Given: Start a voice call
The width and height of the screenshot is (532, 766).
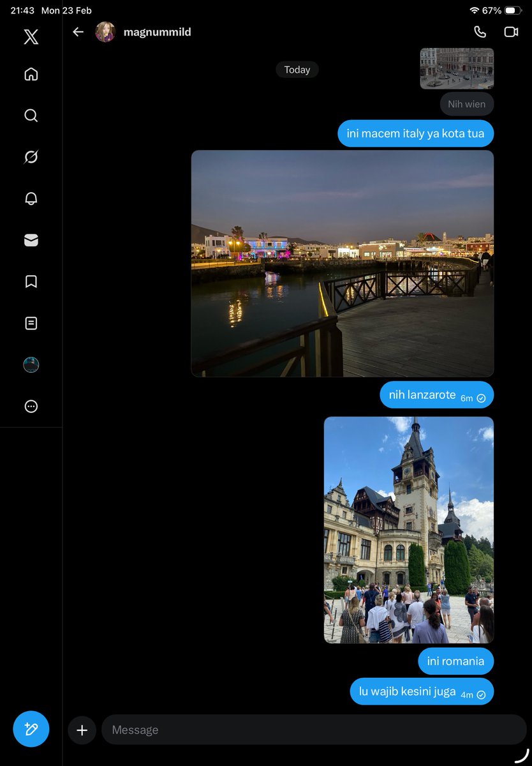Looking at the screenshot, I should (x=480, y=32).
